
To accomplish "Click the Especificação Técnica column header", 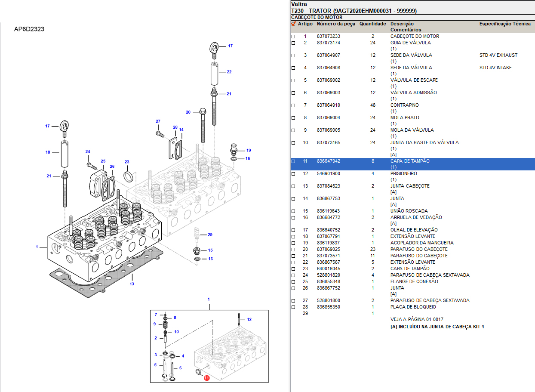I will pyautogui.click(x=505, y=24).
